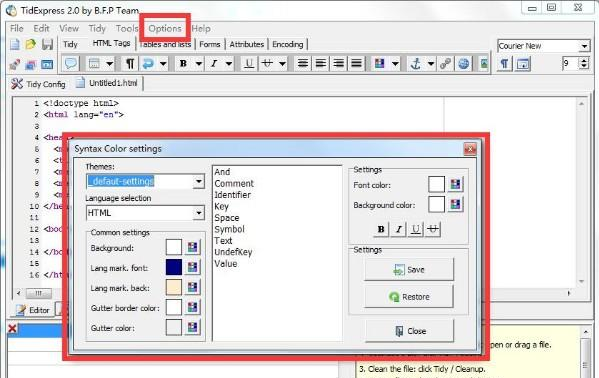Insert a hyperlink using the chain link icon
The width and height of the screenshot is (599, 378).
pos(445,63)
